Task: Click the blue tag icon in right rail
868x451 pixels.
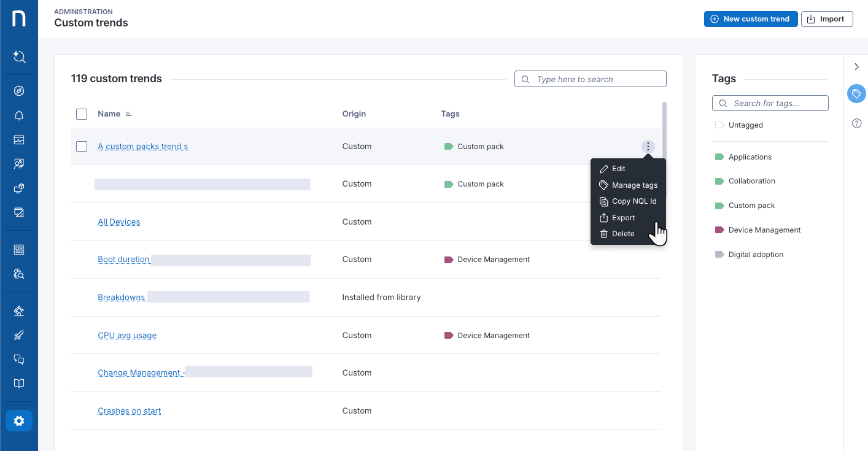Action: [856, 94]
